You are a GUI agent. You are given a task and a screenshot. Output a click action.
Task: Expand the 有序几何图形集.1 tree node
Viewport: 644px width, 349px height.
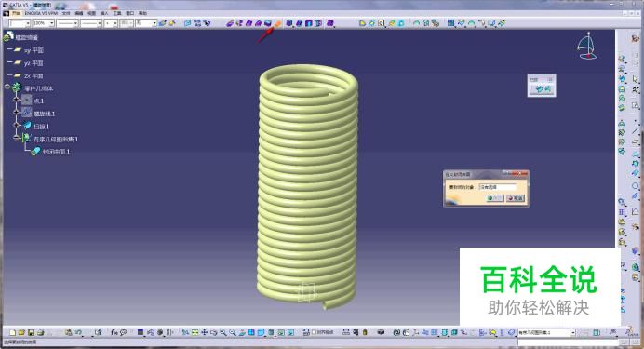click(x=17, y=138)
